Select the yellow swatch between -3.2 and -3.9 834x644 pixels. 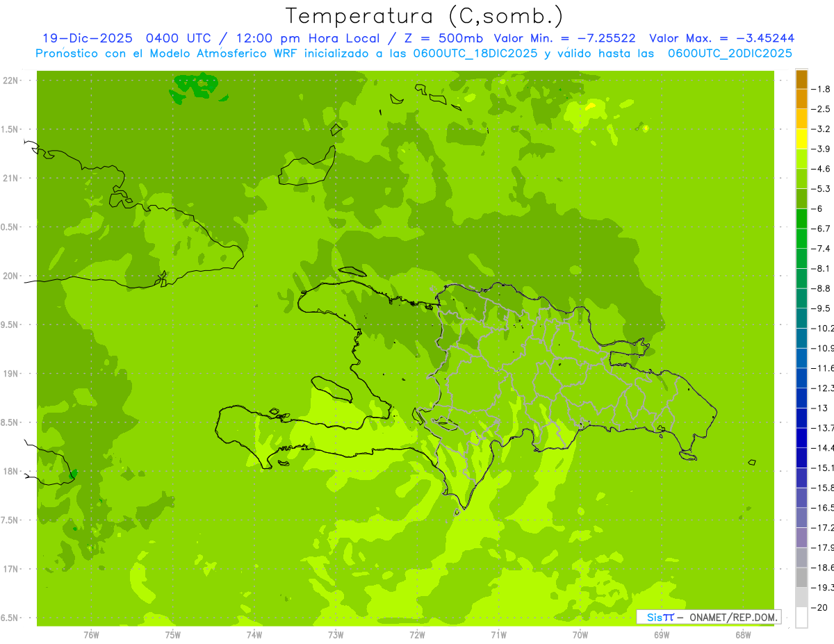pyautogui.click(x=801, y=139)
